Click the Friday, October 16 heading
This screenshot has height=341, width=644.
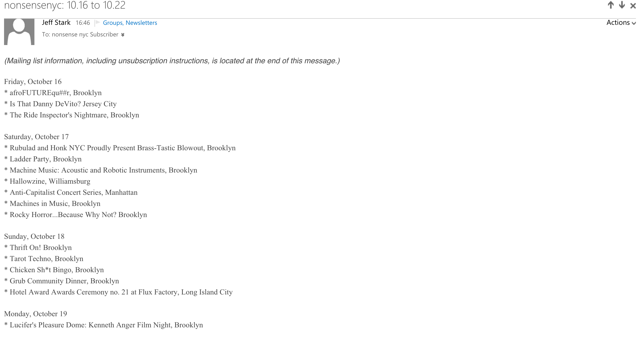tap(33, 81)
